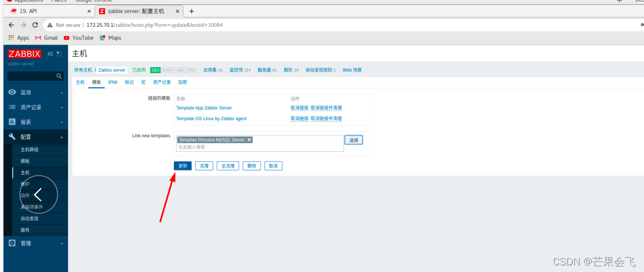Image resolution: width=644 pixels, height=272 pixels.
Task: Open the 触发器 61 link
Action: click(x=267, y=70)
